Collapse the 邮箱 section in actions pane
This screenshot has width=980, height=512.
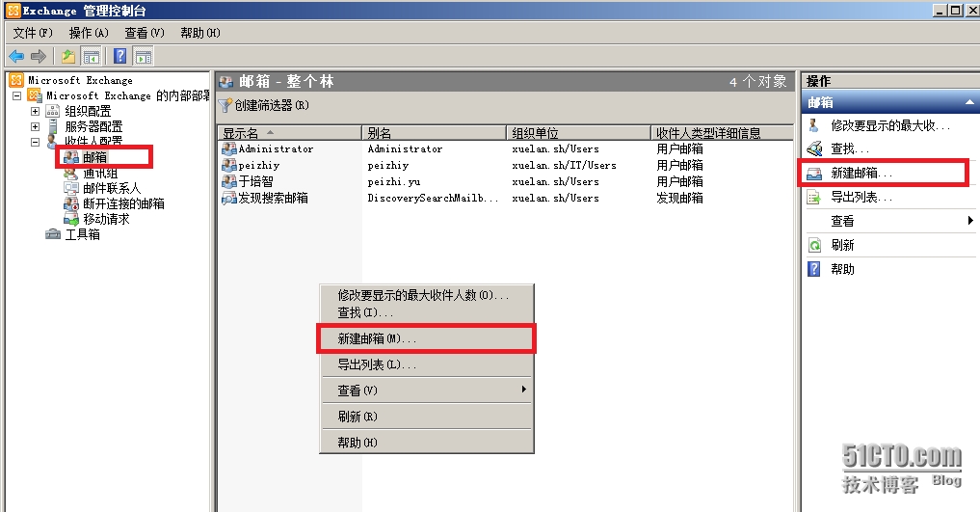pos(969,102)
